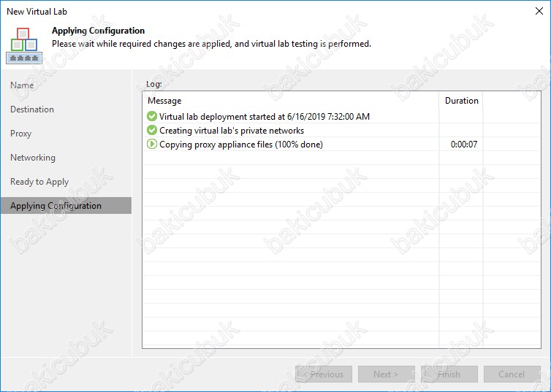Select 'Creating virtual lab's private networks' row
Viewport: 551px width, 392px height.
point(341,130)
